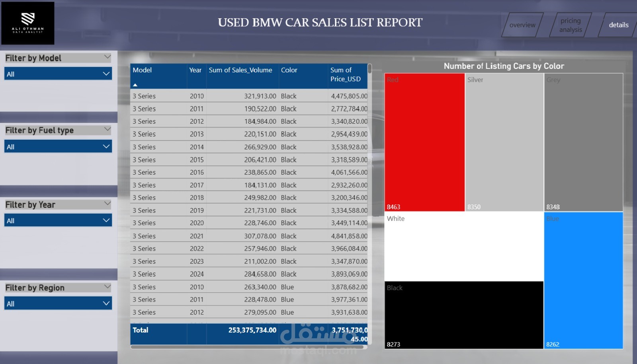637x364 pixels.
Task: Collapse the Filter by Year header chevron
Action: tap(107, 204)
